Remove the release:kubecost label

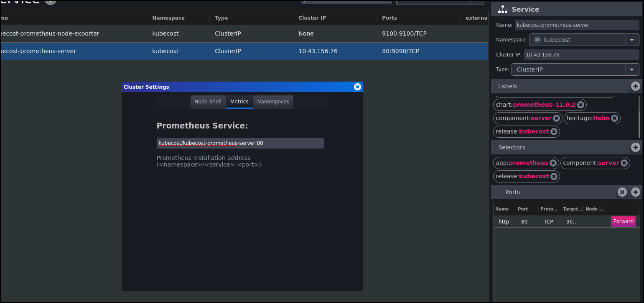pos(554,131)
